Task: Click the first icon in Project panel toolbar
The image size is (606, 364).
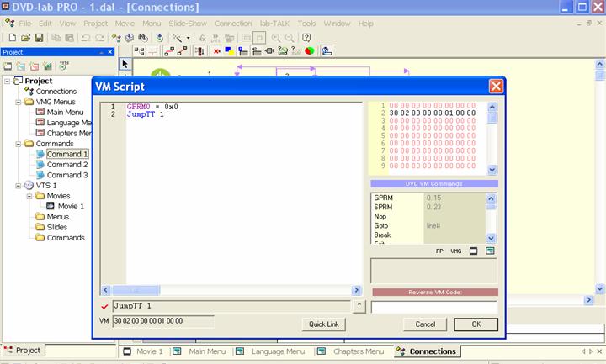Action: tap(8, 66)
